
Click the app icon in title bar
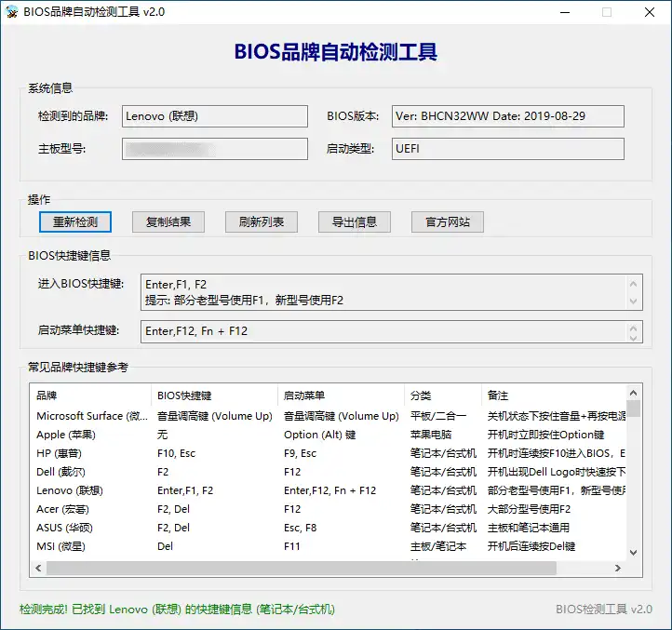pos(11,11)
